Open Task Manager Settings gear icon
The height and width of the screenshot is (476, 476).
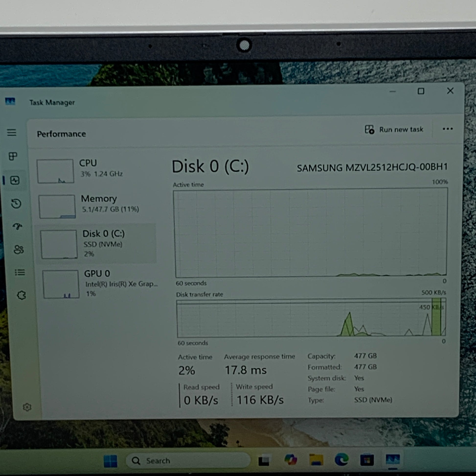[27, 407]
